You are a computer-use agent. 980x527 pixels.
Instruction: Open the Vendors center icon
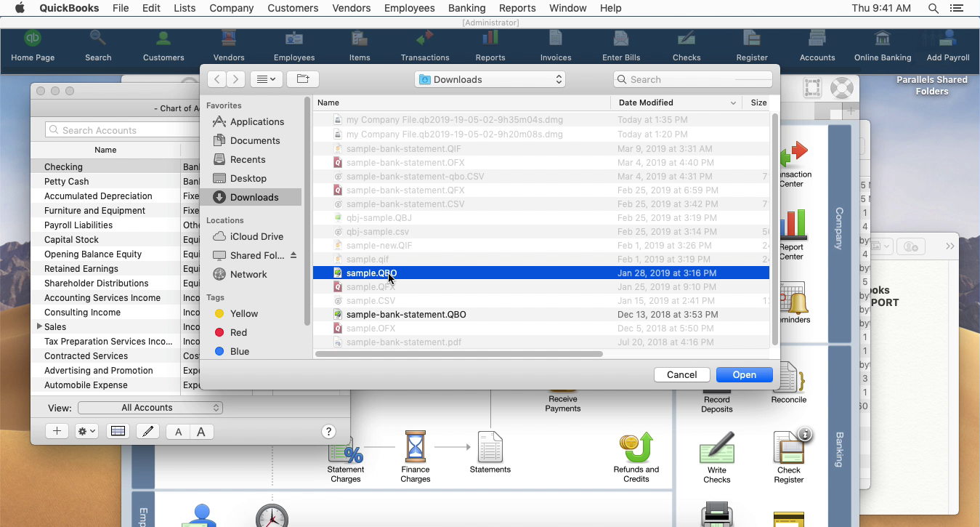pos(229,47)
